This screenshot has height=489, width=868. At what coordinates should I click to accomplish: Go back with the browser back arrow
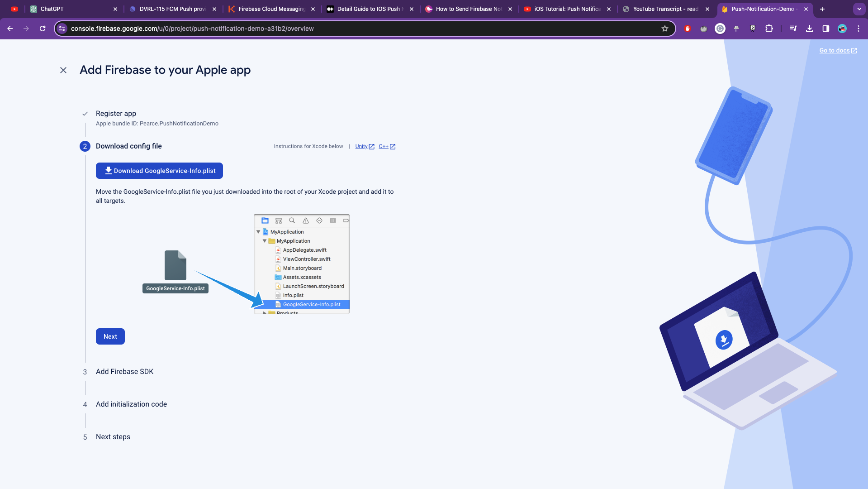[10, 29]
